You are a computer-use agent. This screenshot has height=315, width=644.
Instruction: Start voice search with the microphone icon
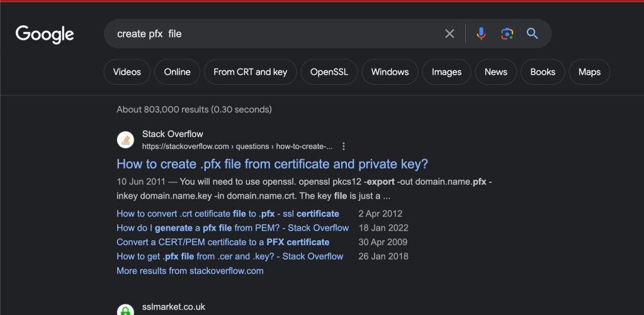[x=482, y=33]
